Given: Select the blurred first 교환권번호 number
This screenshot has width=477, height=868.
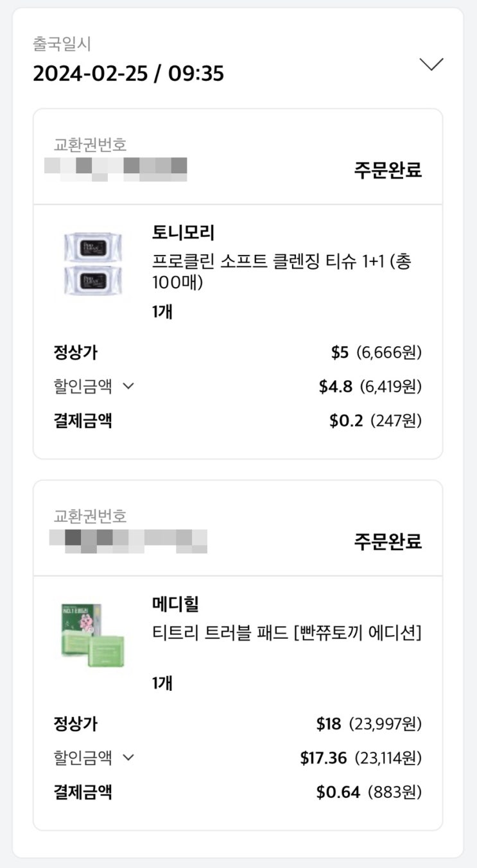Looking at the screenshot, I should click(x=116, y=168).
